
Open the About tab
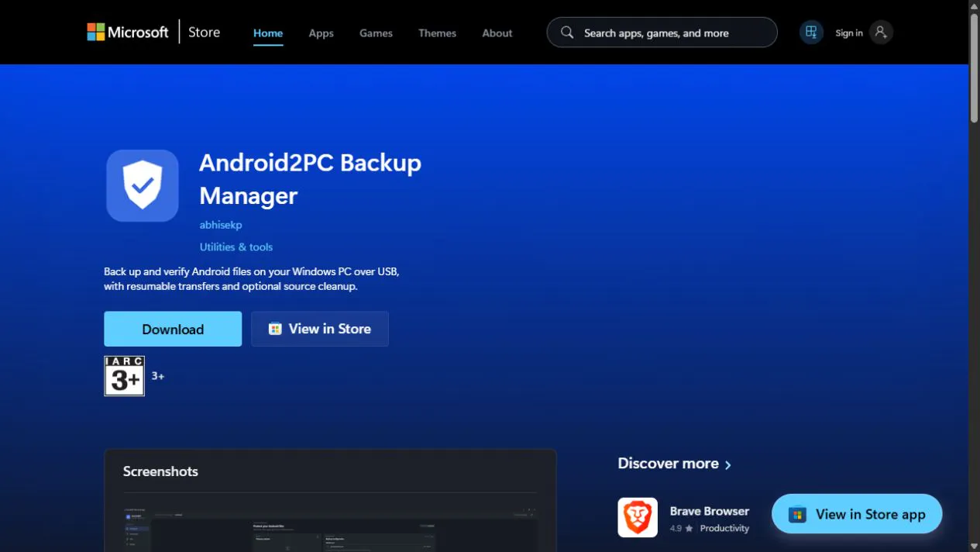497,33
